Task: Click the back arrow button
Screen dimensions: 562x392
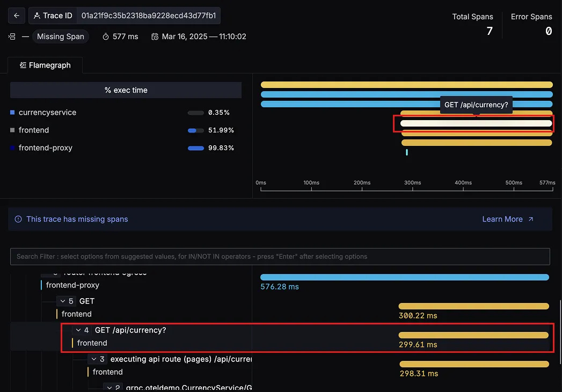Action: click(x=17, y=16)
